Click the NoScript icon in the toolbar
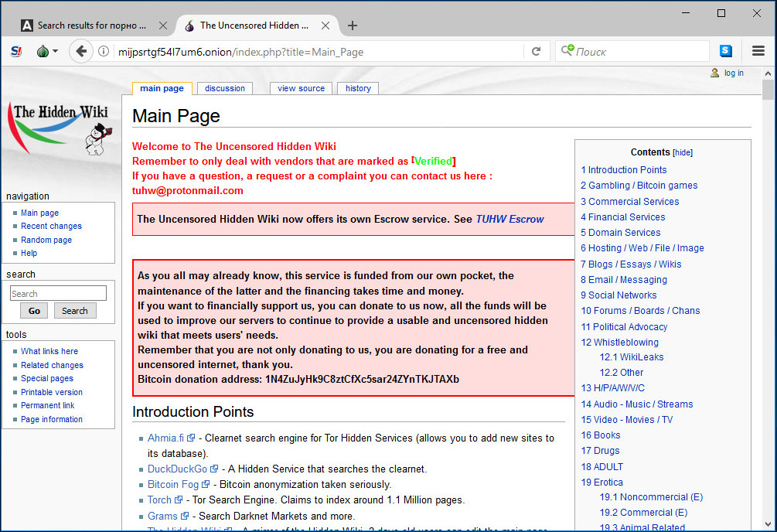 coord(15,52)
